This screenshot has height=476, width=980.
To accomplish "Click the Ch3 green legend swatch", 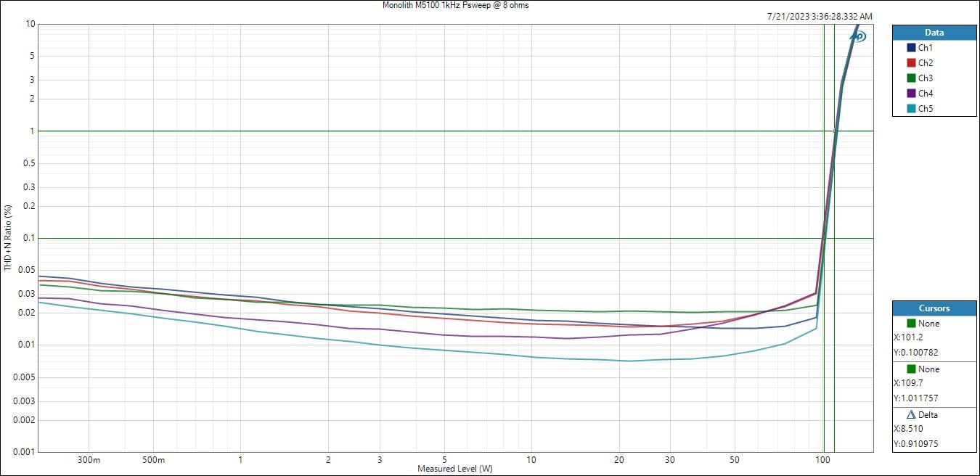I will (911, 78).
